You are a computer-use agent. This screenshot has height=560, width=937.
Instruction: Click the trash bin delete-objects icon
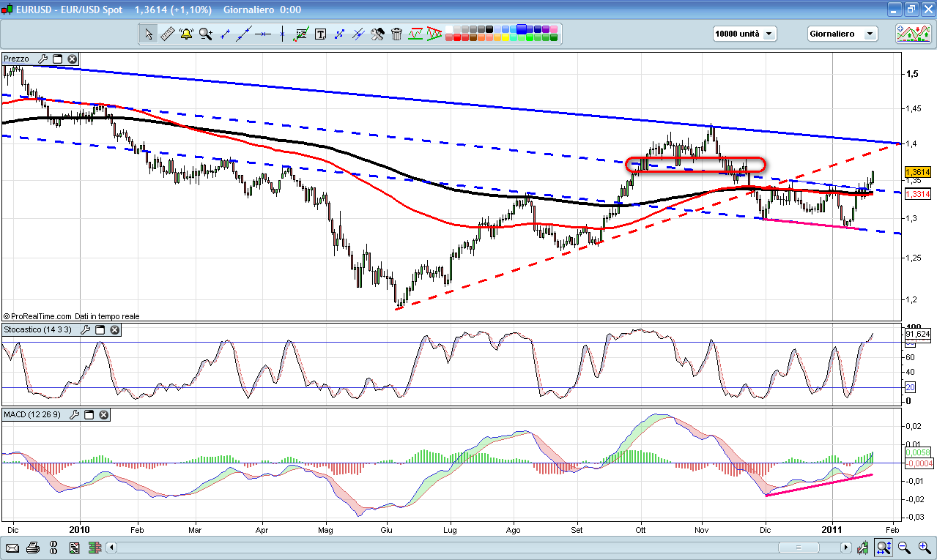coord(396,34)
